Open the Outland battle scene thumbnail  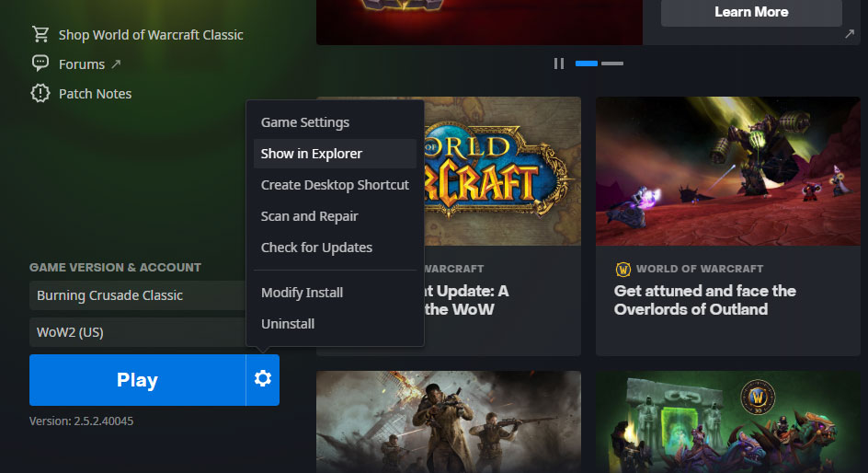(728, 171)
